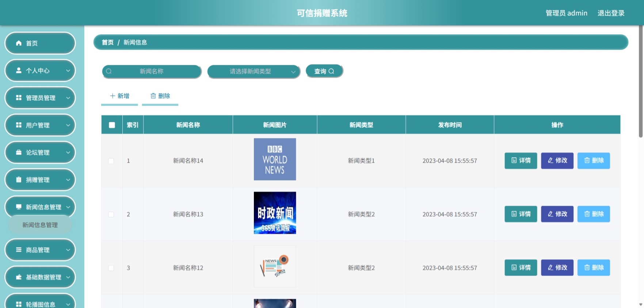The height and width of the screenshot is (308, 644).
Task: Click the document icon on 新闻名称14 详情 button
Action: (x=514, y=160)
